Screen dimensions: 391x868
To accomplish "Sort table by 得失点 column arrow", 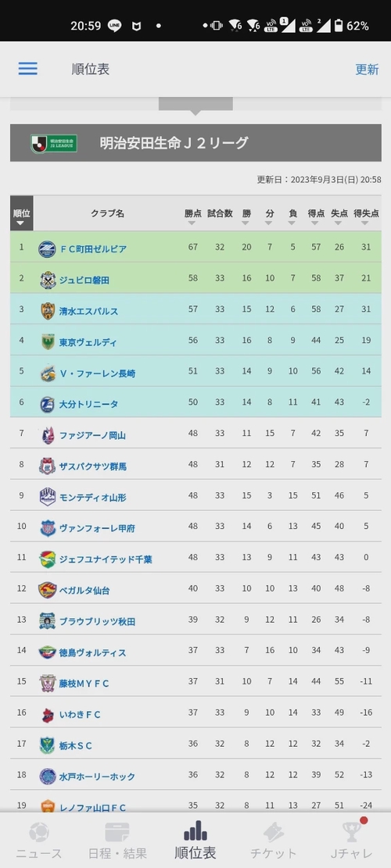I will click(365, 223).
